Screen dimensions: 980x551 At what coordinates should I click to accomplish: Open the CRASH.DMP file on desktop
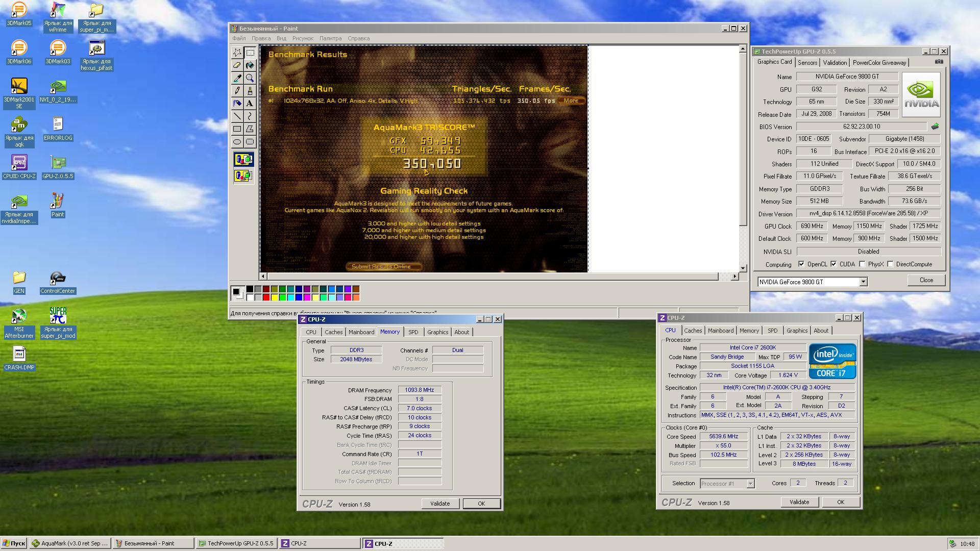coord(19,358)
